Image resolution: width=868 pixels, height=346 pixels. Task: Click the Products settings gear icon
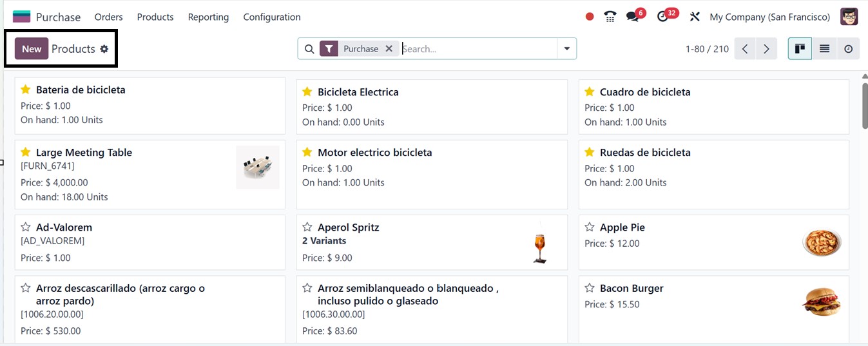click(104, 49)
